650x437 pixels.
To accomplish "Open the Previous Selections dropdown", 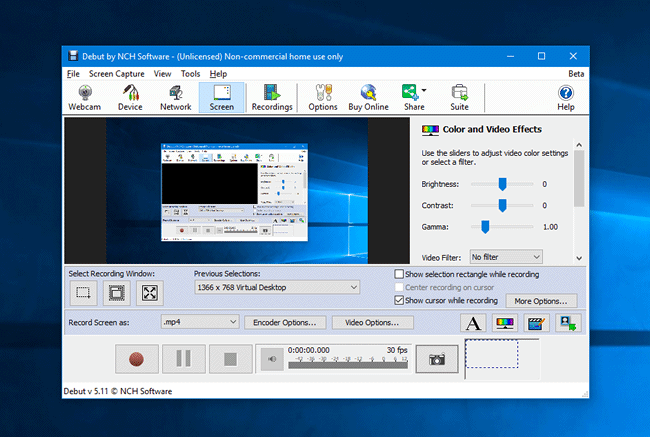I will click(277, 287).
